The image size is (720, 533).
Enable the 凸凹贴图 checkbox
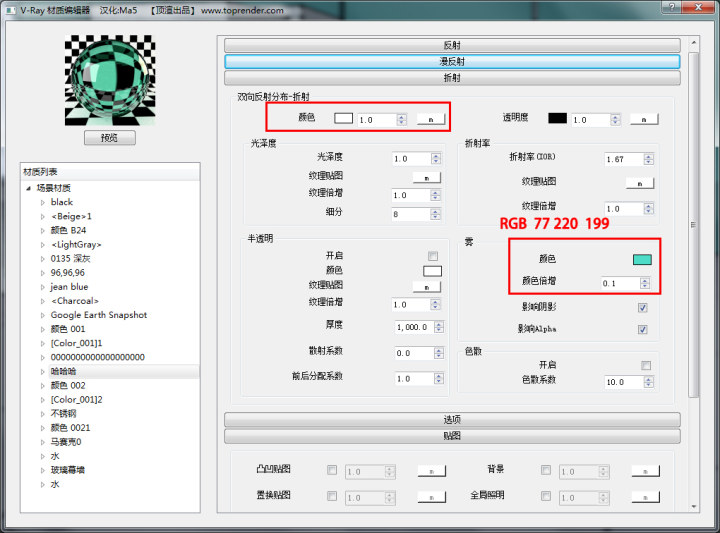pyautogui.click(x=332, y=470)
